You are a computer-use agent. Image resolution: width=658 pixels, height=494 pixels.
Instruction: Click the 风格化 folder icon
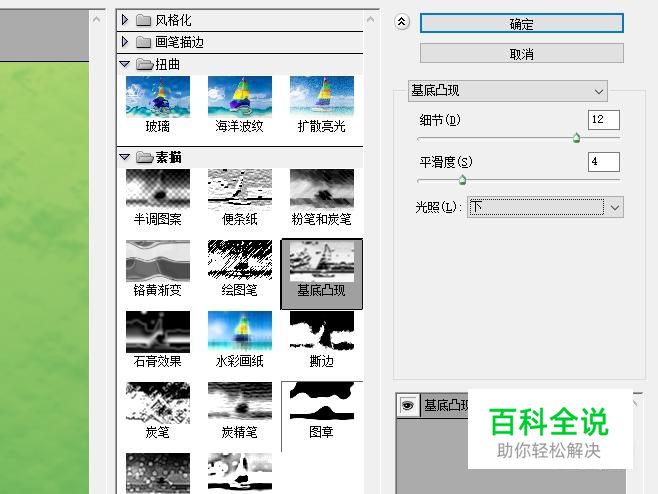143,20
